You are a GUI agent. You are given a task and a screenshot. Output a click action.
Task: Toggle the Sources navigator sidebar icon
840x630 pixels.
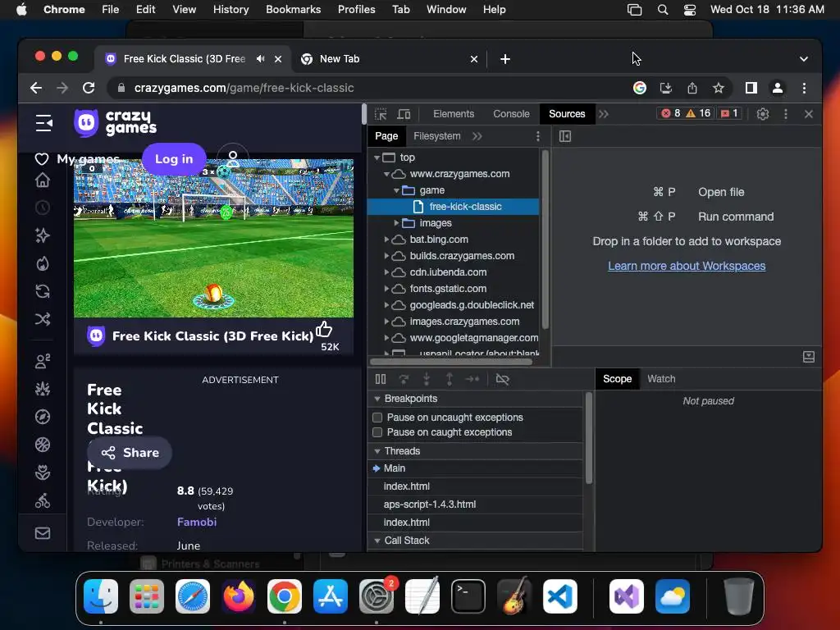coord(564,136)
